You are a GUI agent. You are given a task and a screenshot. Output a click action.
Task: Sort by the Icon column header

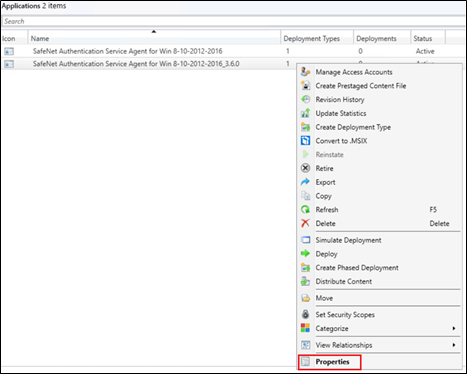click(x=14, y=39)
